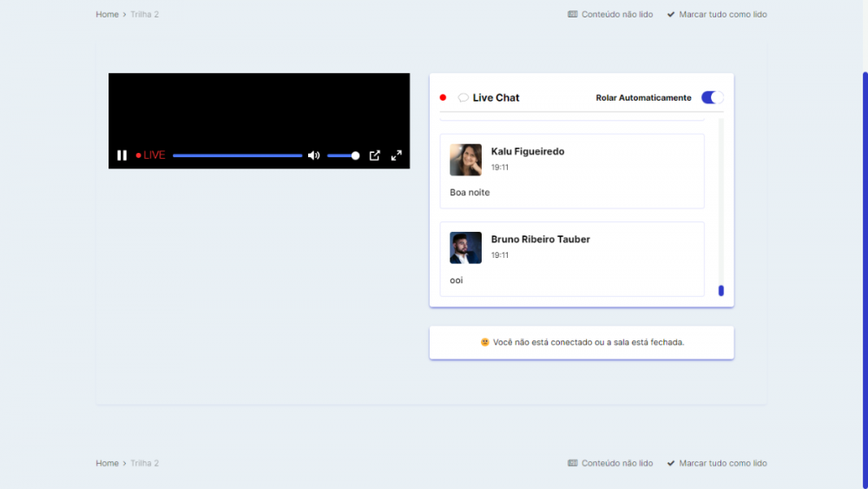Click bottom Marcar tudo como lido
This screenshot has width=868, height=489.
(x=717, y=464)
